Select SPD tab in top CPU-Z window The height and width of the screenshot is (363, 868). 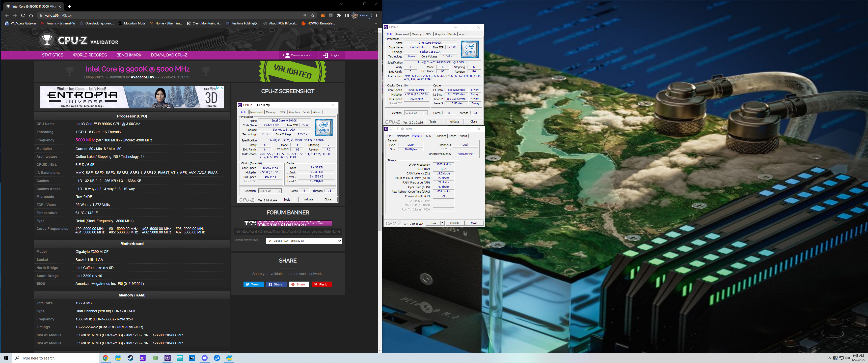click(x=428, y=34)
